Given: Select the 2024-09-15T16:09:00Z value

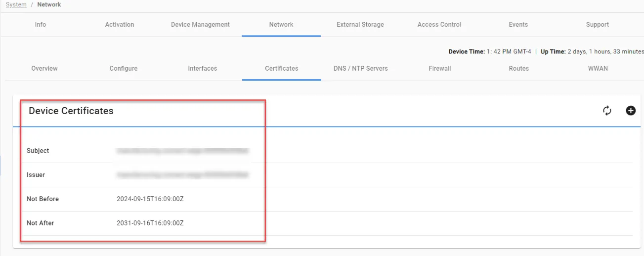Looking at the screenshot, I should 150,199.
